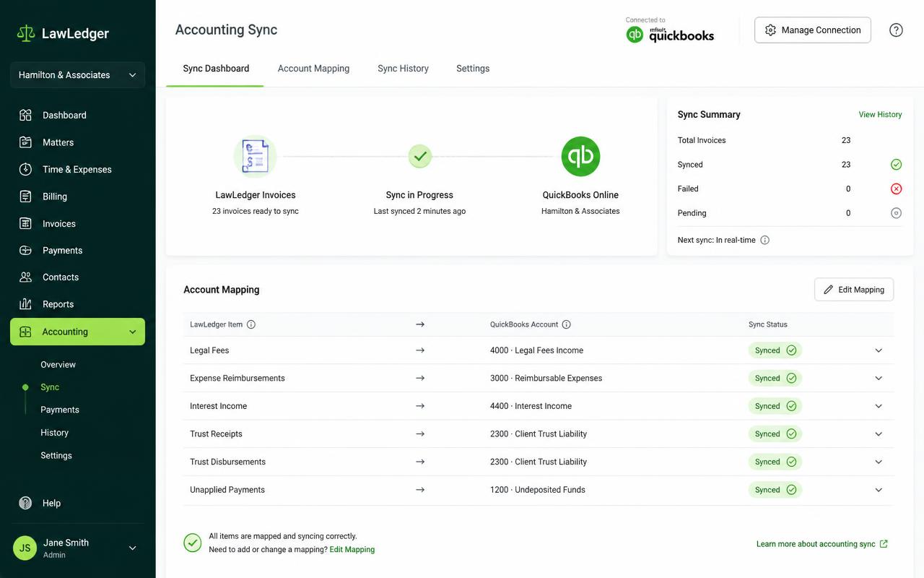Open Learn more about accounting sync link
The image size is (924, 578).
822,544
